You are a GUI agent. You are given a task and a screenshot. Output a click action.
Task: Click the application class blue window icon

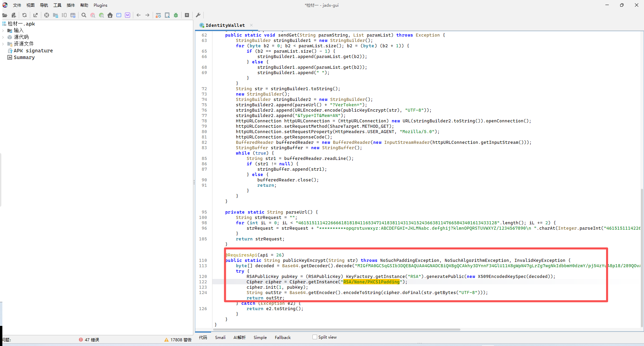pyautogui.click(x=119, y=15)
